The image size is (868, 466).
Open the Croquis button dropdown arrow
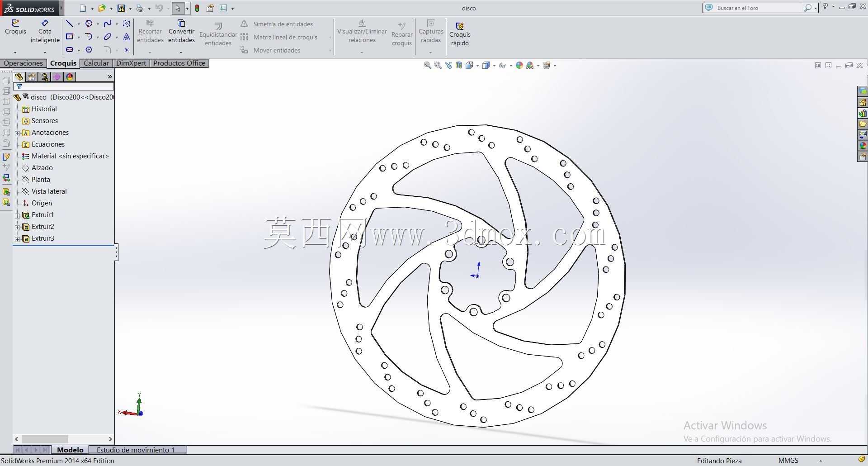[15, 52]
